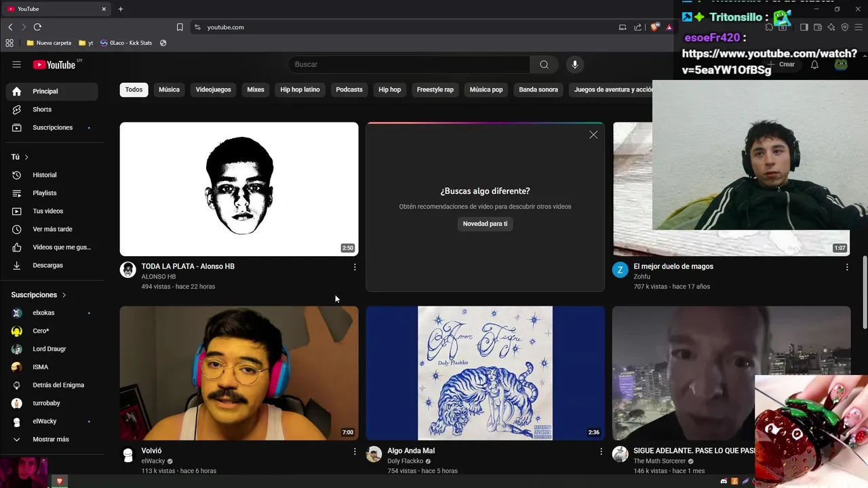Open Ver más tarde list
The width and height of the screenshot is (868, 488).
pyautogui.click(x=52, y=229)
